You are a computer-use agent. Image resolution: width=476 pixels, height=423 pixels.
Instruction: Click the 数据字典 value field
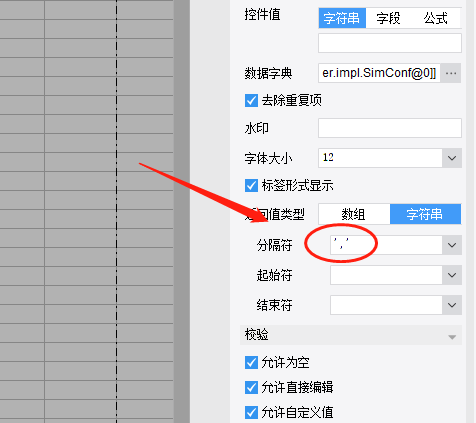[379, 73]
